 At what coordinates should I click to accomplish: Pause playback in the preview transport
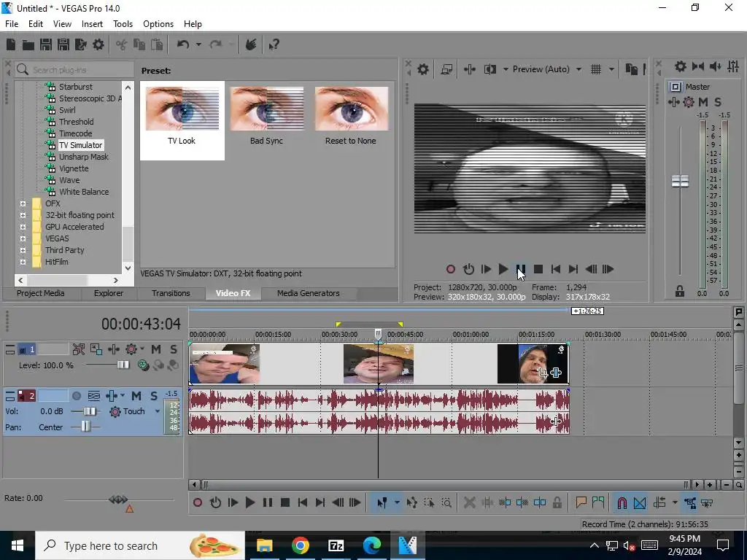(x=521, y=270)
